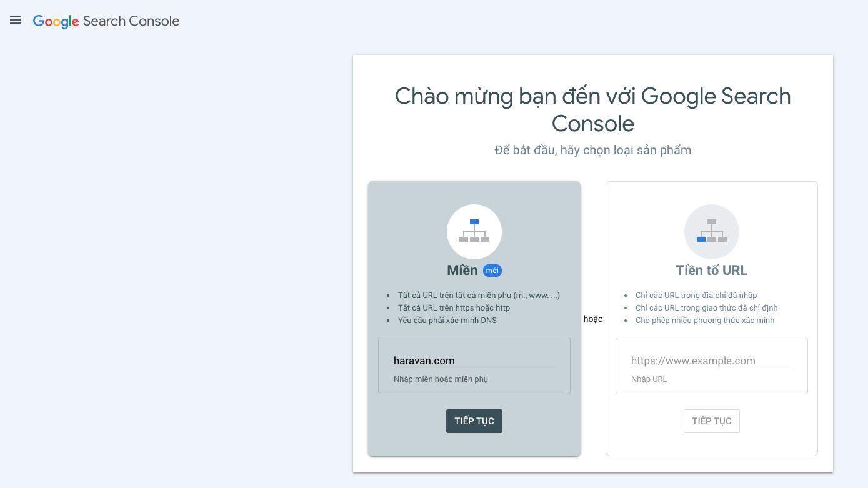Click the https://www.example.com URL field
This screenshot has height=488, width=868.
(712, 361)
